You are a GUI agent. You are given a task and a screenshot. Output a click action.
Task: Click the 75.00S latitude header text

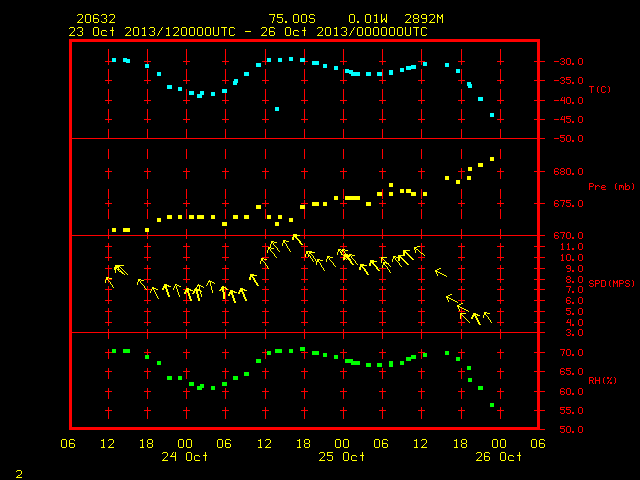tap(292, 19)
